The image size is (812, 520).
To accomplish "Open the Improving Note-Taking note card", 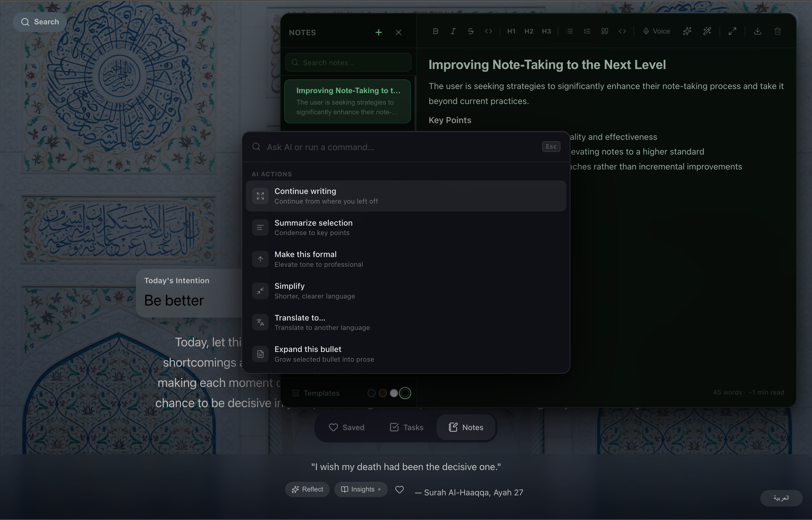I will click(348, 101).
